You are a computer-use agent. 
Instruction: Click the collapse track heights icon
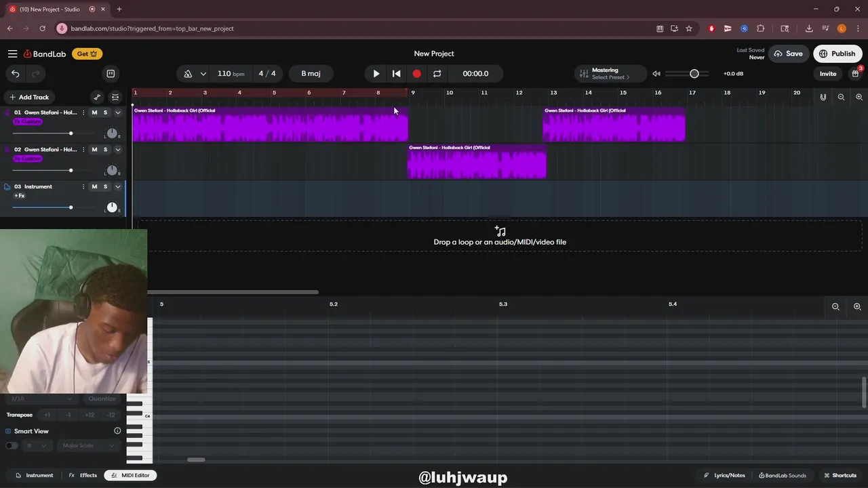tap(115, 97)
